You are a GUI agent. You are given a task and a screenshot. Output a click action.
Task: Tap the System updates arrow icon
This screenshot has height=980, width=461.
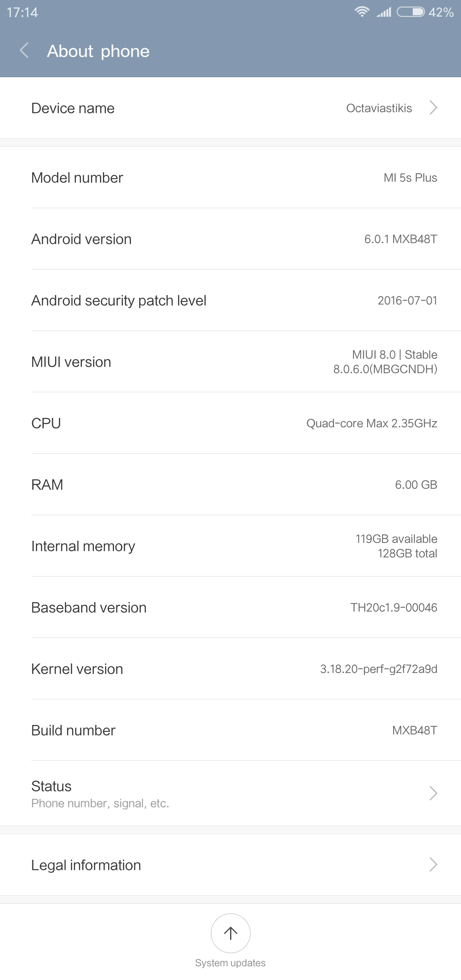(230, 933)
